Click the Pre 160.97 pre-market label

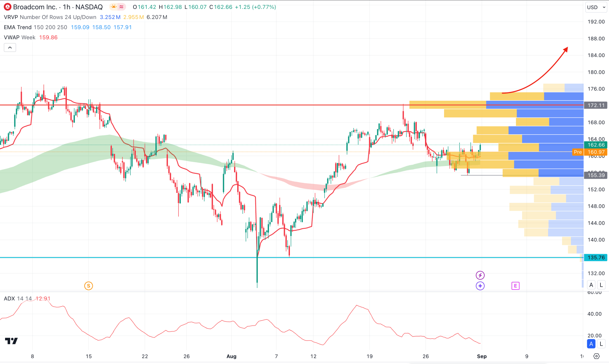[590, 152]
